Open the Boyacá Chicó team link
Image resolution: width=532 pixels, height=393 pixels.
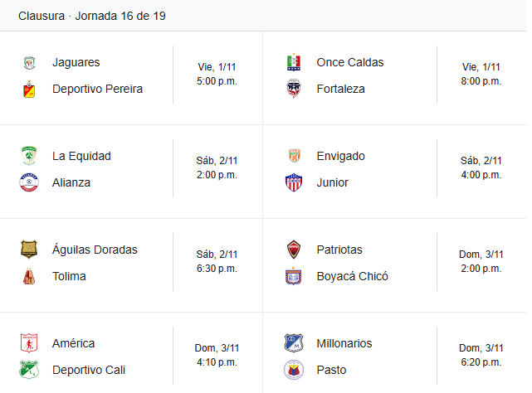[x=352, y=276]
